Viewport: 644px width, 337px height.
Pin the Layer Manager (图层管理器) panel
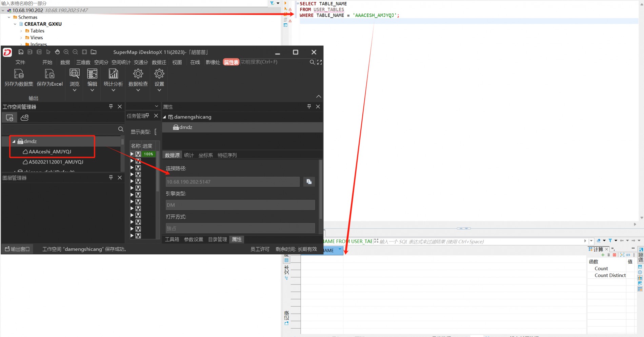[x=111, y=177]
